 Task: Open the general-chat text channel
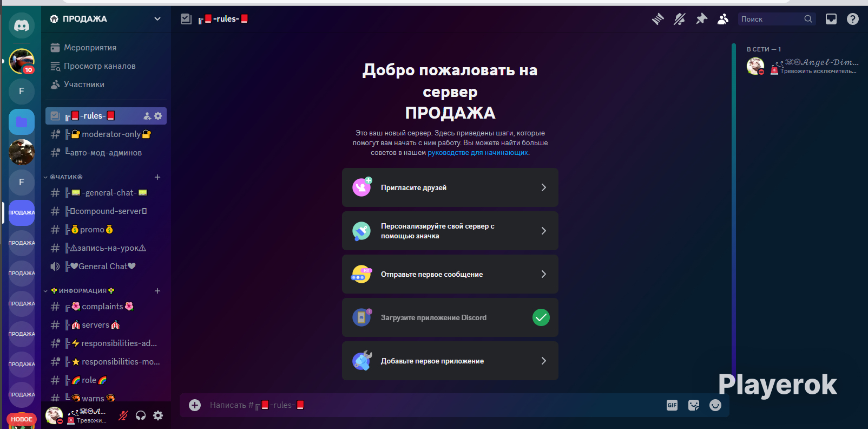pyautogui.click(x=106, y=193)
